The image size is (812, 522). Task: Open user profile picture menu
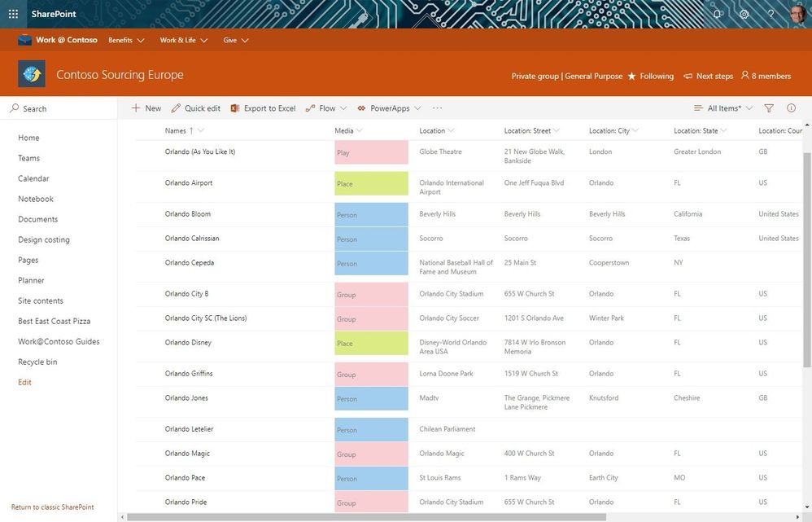point(797,14)
